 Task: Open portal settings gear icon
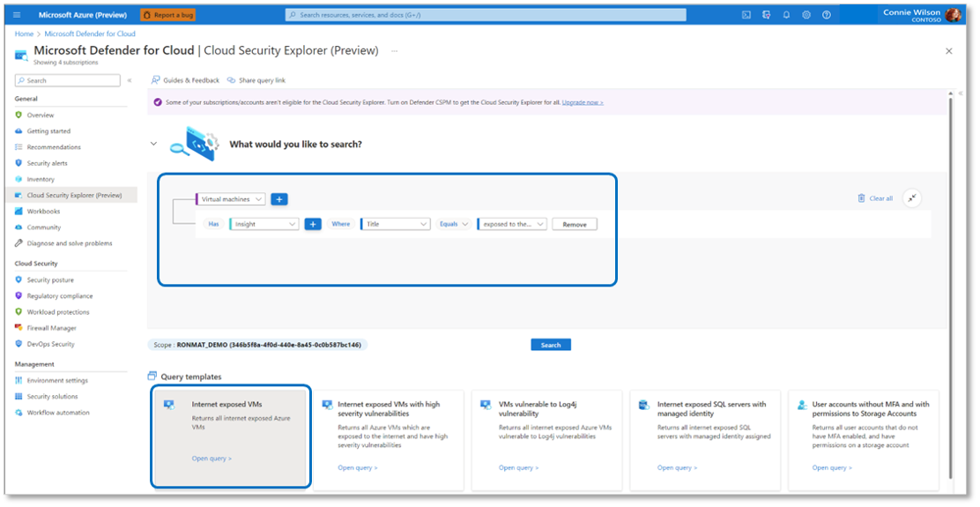click(x=806, y=15)
